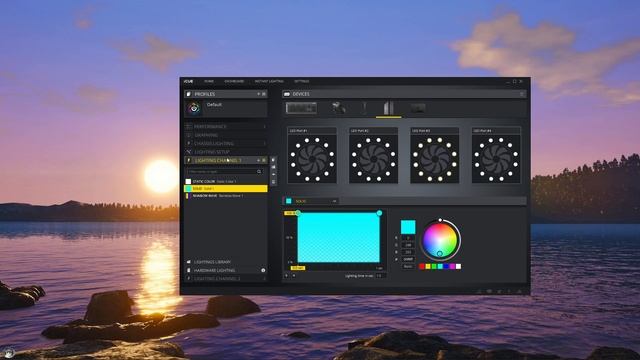The height and width of the screenshot is (360, 640).
Task: Open LIGHTING SETUP
Action: point(226,152)
